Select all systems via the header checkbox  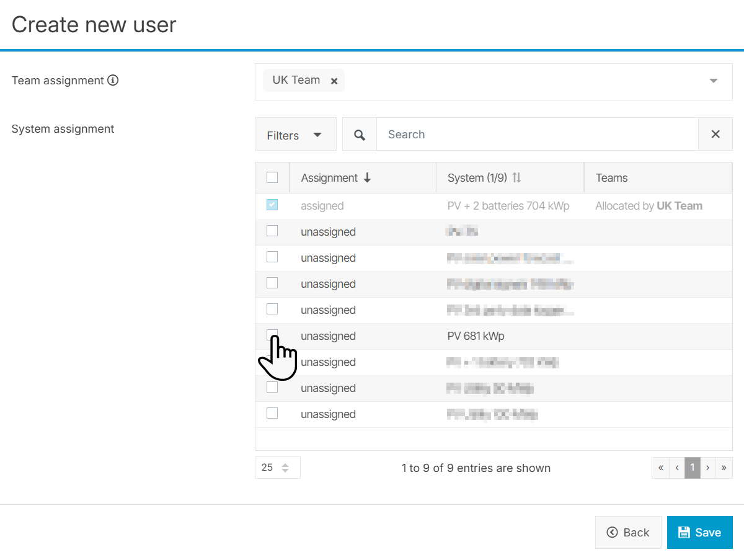coord(272,177)
